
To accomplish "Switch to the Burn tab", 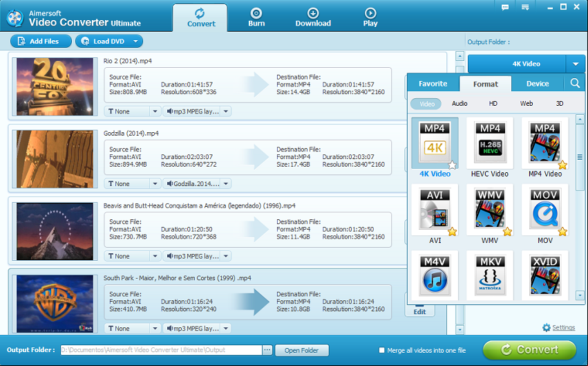I will click(x=256, y=18).
